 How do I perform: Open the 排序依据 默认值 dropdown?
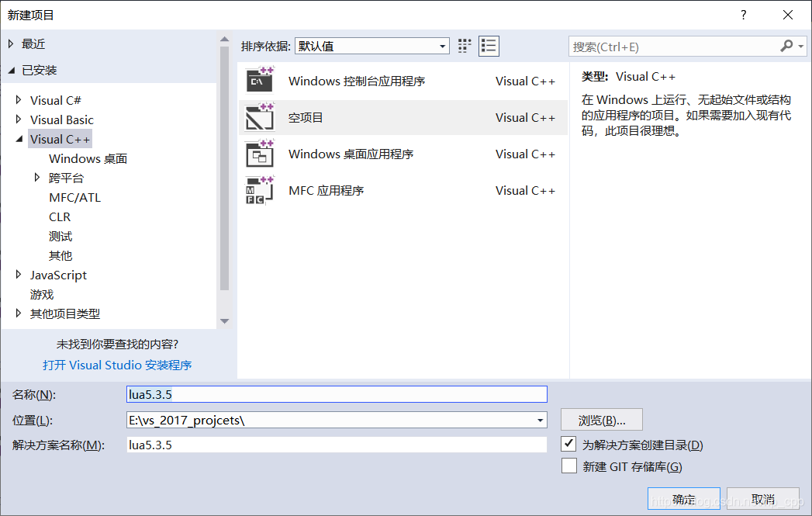click(371, 46)
